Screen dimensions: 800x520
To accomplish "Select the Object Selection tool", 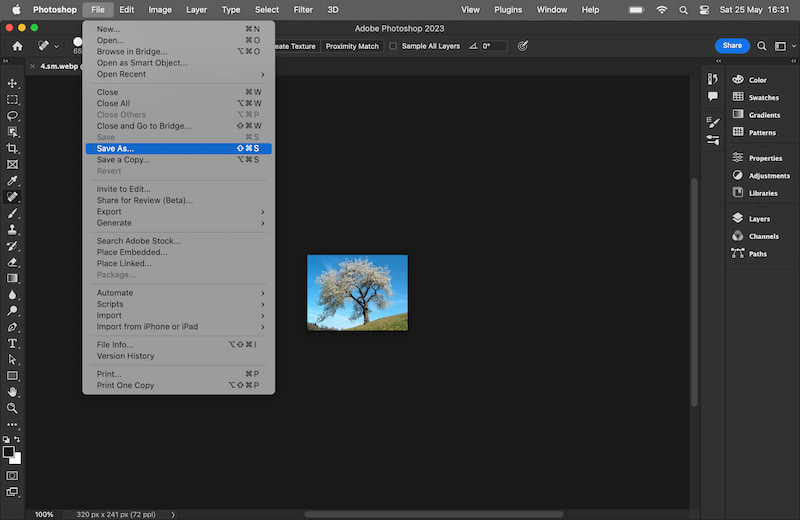I will [x=12, y=132].
